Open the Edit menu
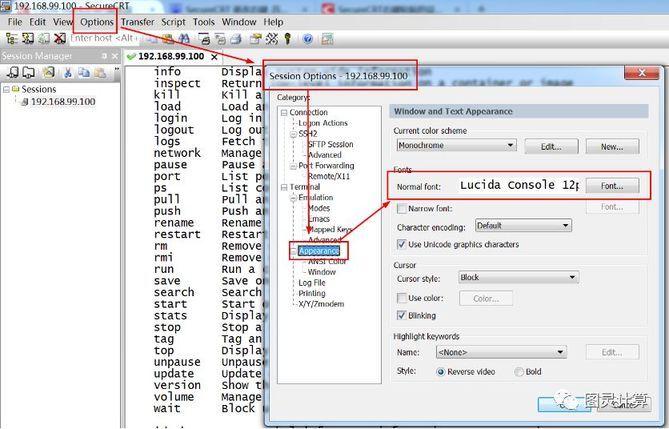The width and height of the screenshot is (669, 429). tap(38, 22)
